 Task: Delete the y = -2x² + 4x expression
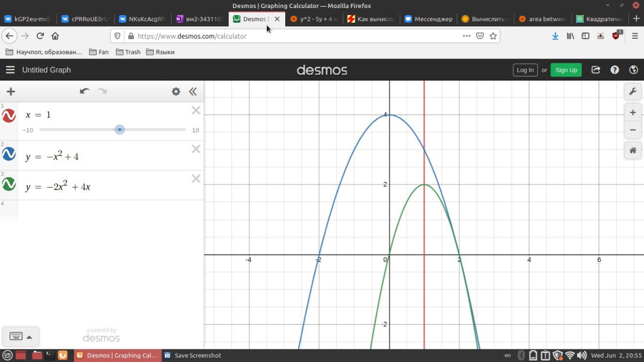(196, 179)
